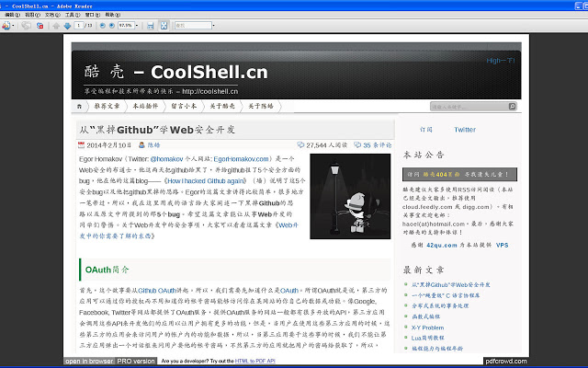Open the 文档 (Document) menu
Image resolution: width=588 pixels, height=368 pixels.
(52, 15)
